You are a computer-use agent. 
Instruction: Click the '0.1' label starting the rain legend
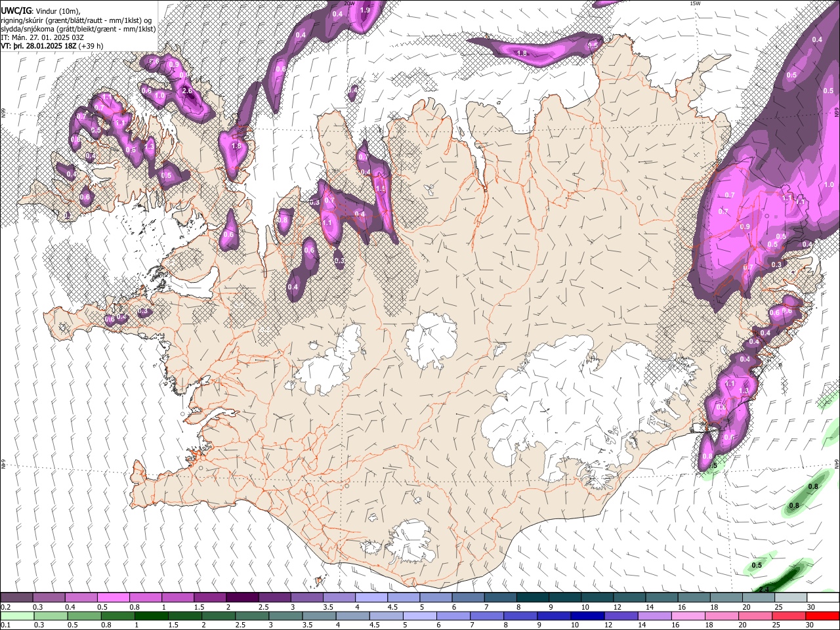[6, 625]
